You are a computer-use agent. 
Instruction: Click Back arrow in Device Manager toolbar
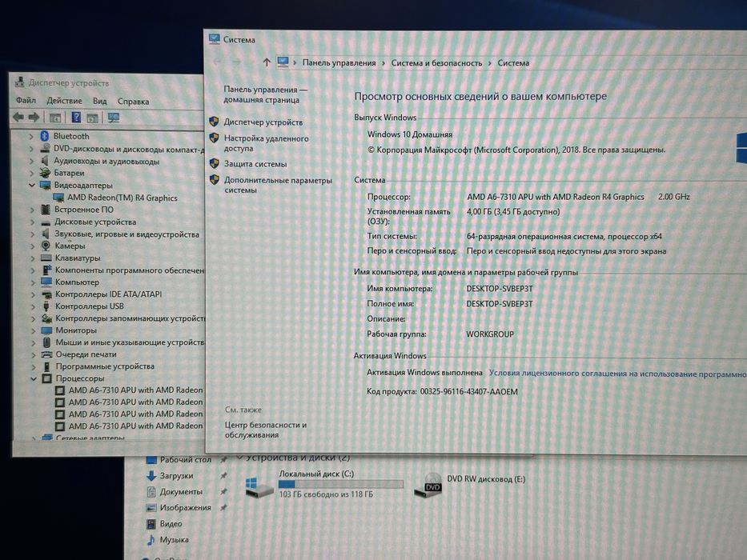[18, 117]
